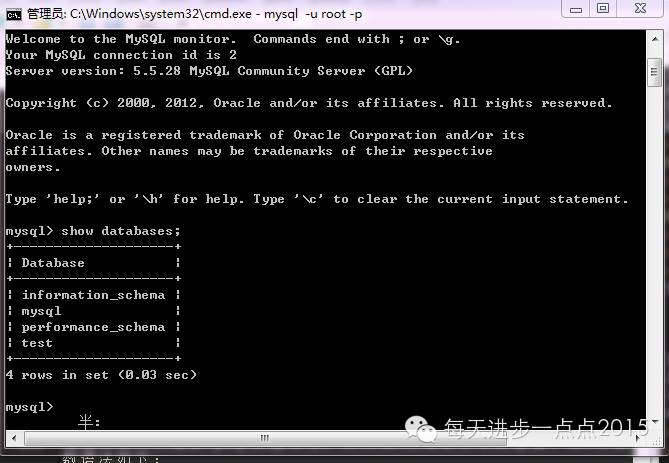Close the cmd.exe window

[x=640, y=9]
